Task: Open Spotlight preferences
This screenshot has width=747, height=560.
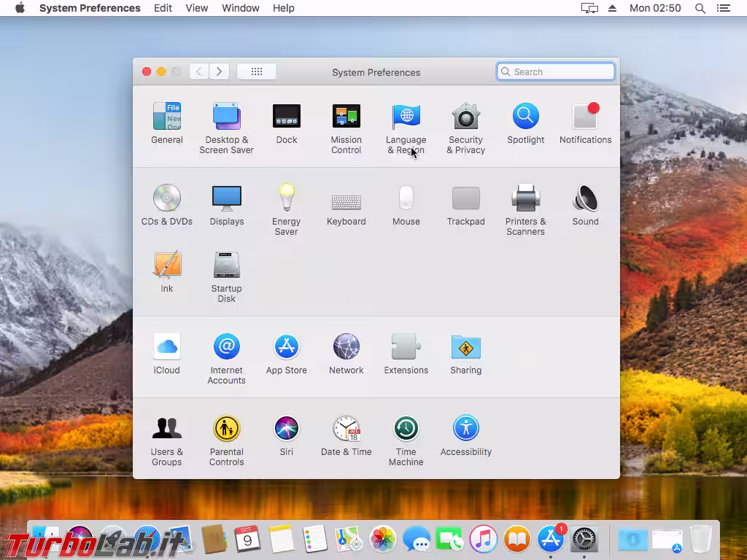Action: point(526,117)
